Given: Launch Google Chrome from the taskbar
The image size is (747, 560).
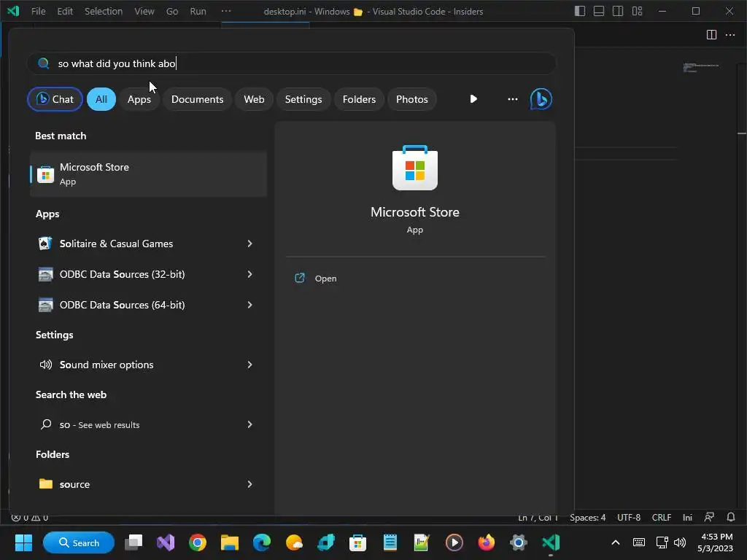Looking at the screenshot, I should [197, 542].
